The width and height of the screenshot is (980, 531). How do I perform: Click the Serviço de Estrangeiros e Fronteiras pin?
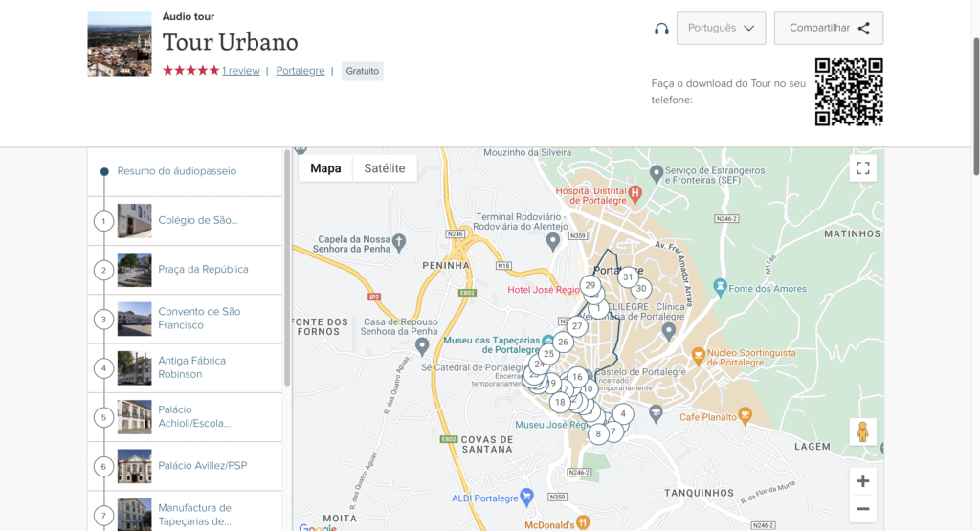tap(657, 174)
